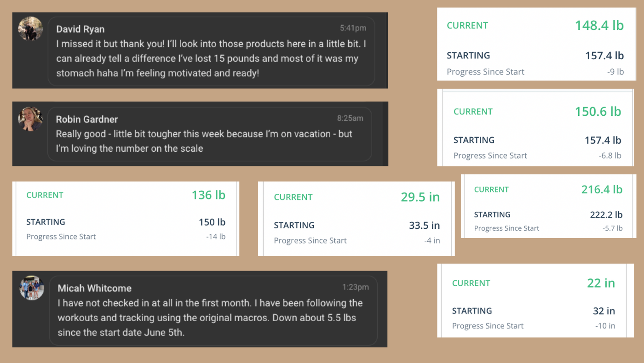Screen dimensions: 644x363
Task: Click the 222.2 lb starting weight
Action: [x=606, y=215]
